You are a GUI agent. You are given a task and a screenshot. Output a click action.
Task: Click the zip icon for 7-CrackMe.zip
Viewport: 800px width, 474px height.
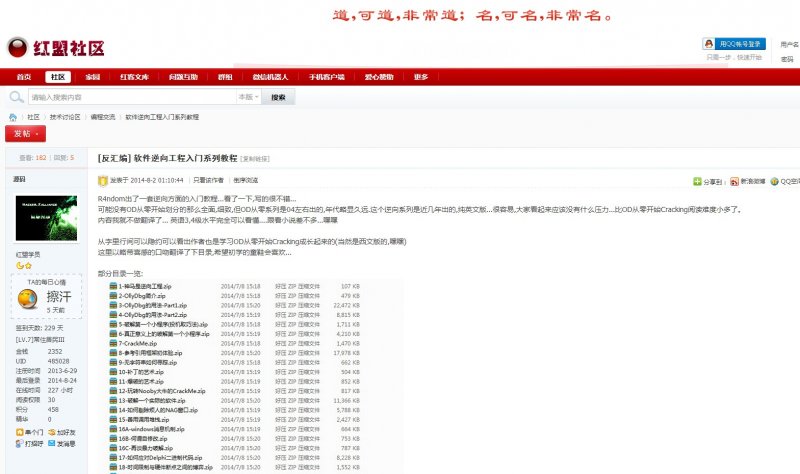pyautogui.click(x=113, y=343)
